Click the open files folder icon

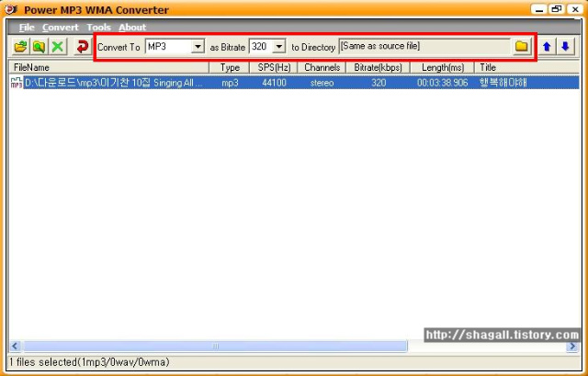[20, 47]
